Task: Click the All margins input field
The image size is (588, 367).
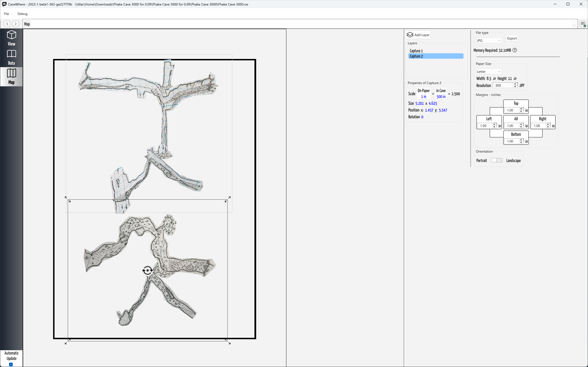Action: 512,126
